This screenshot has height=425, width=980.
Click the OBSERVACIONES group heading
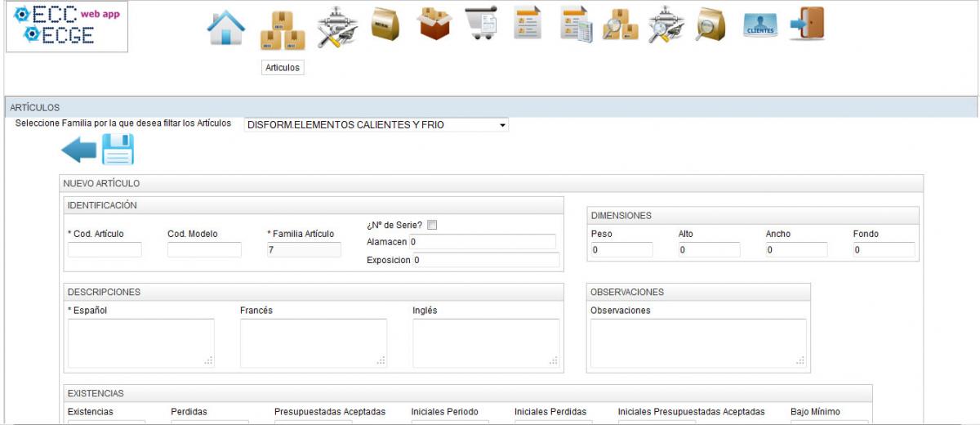627,292
